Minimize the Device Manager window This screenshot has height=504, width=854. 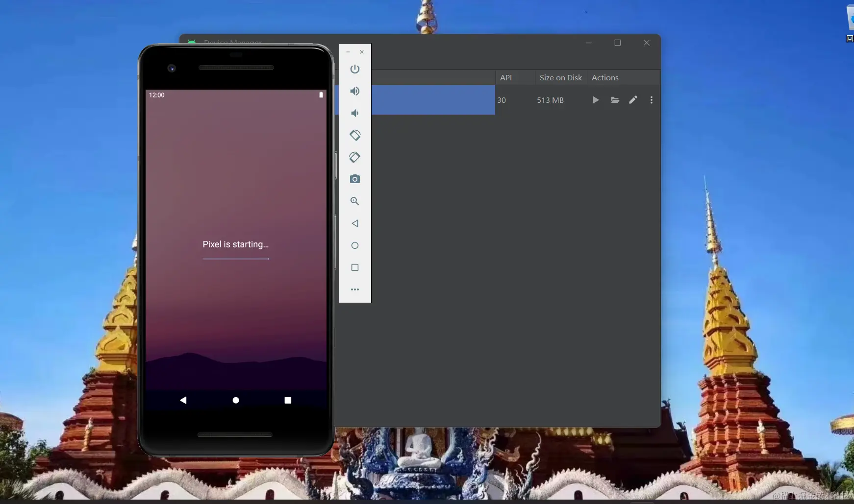tap(589, 43)
